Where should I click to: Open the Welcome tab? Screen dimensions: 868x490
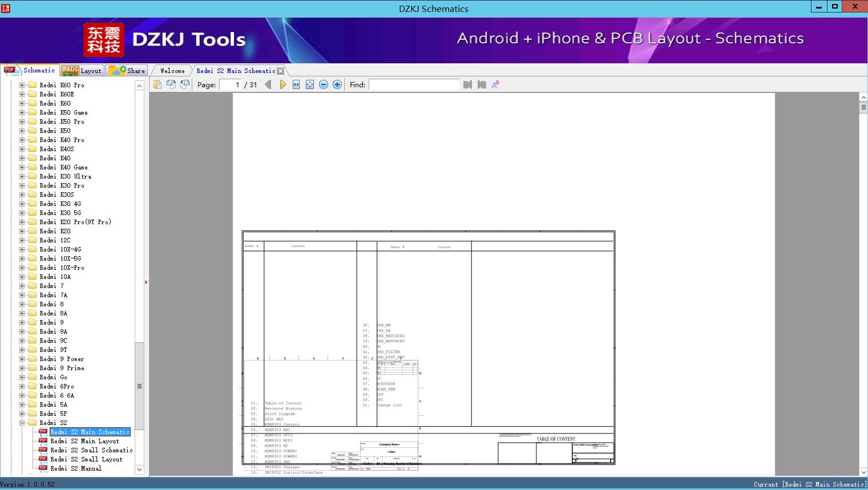(172, 71)
